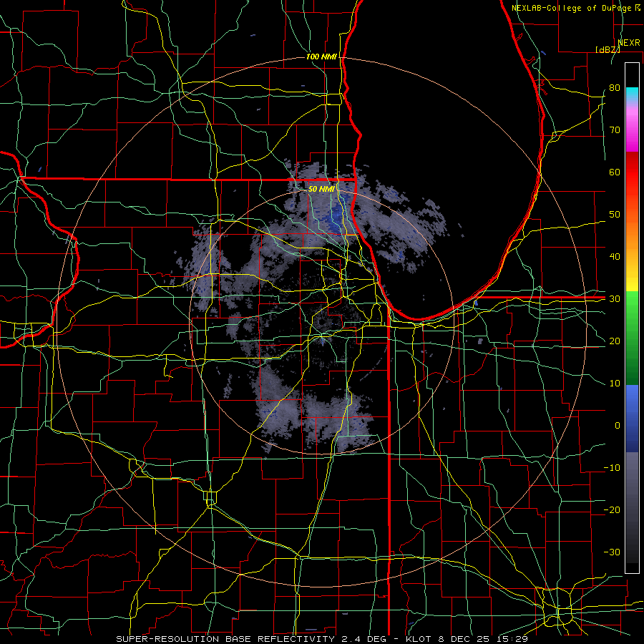Viewport: 644px width, 644px height.
Task: Click the 30 value on the dBZ scale
Action: [615, 299]
